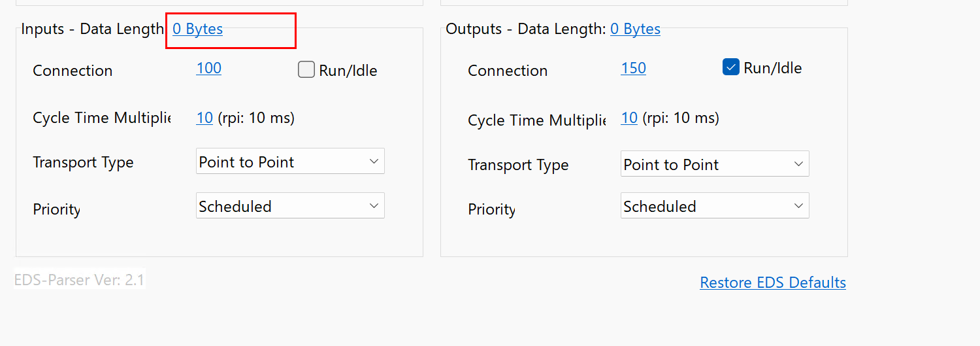Click the Inputs Transport Type label
The width and height of the screenshot is (980, 346).
[83, 163]
